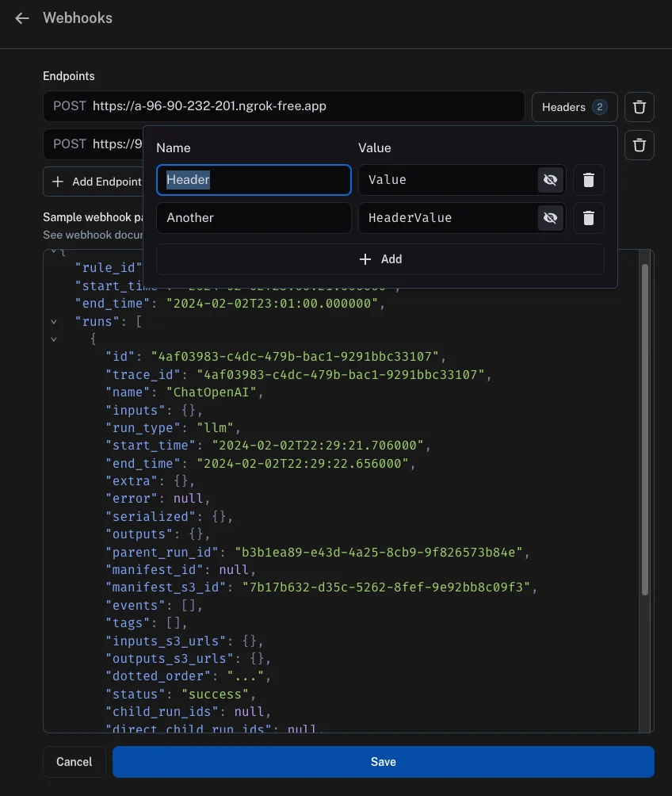Edit the ngrok-free.app endpoint URL field
Image resolution: width=672 pixels, height=796 pixels.
tap(284, 106)
